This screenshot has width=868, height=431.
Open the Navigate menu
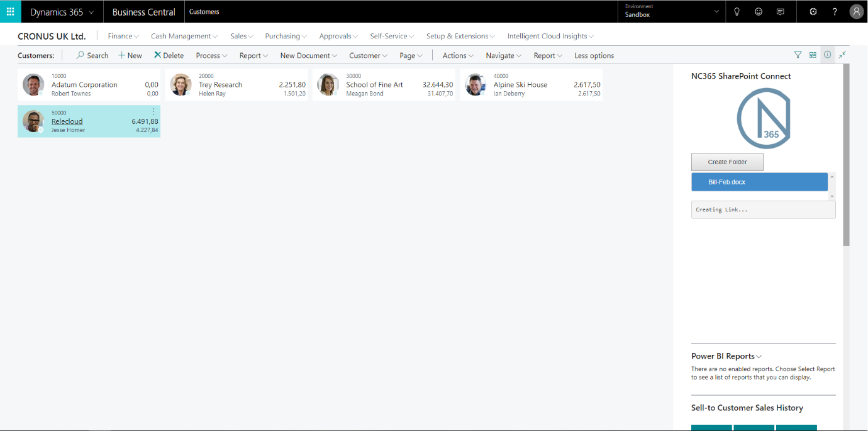click(503, 55)
